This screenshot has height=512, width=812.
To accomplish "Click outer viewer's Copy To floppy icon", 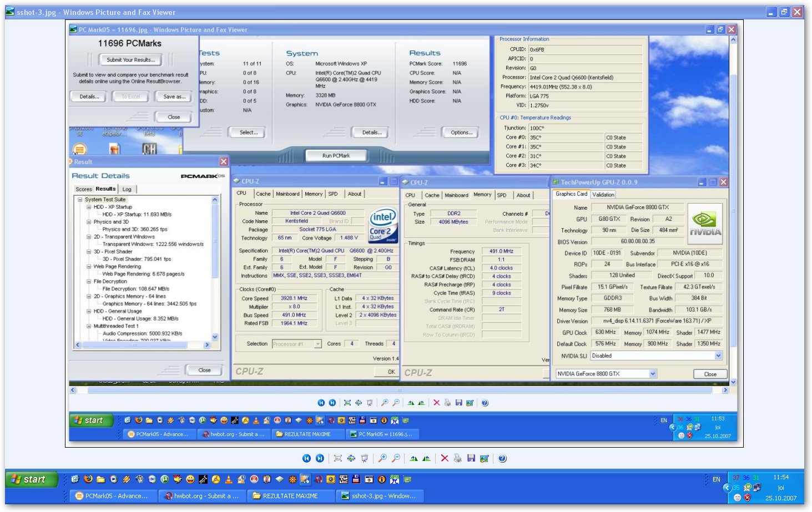I will pos(471,458).
